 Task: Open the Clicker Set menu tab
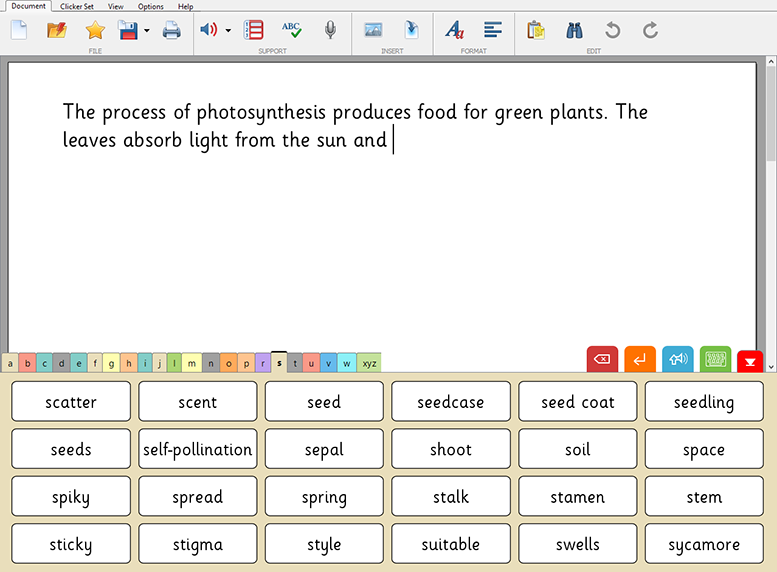[x=77, y=6]
